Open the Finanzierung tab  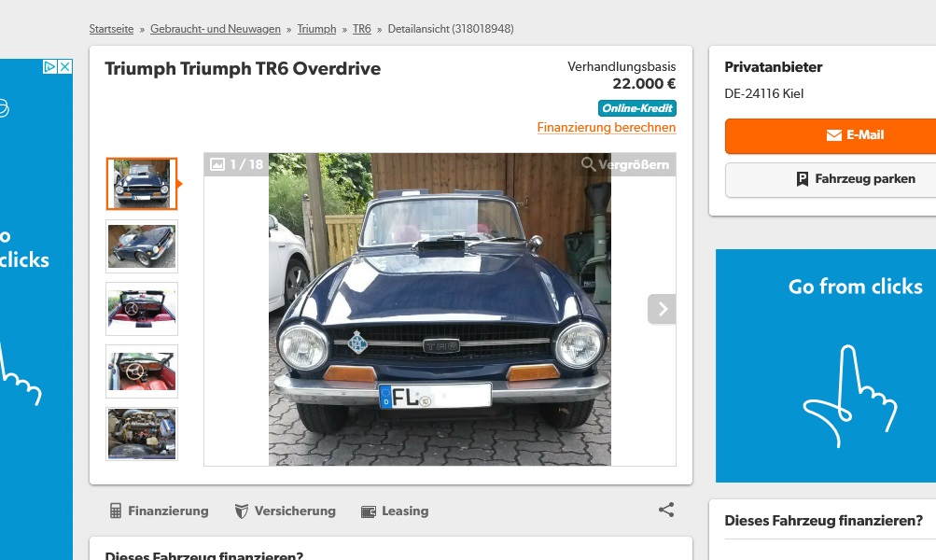(160, 511)
